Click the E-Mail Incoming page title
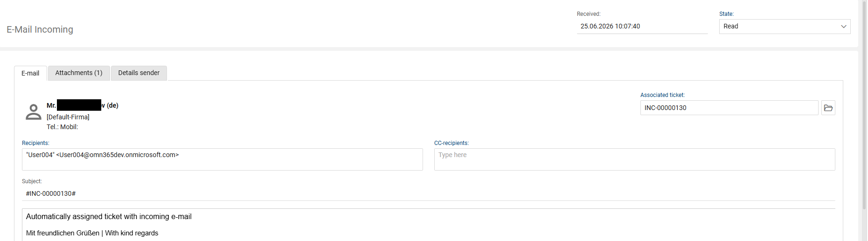This screenshot has height=241, width=868. (x=40, y=29)
